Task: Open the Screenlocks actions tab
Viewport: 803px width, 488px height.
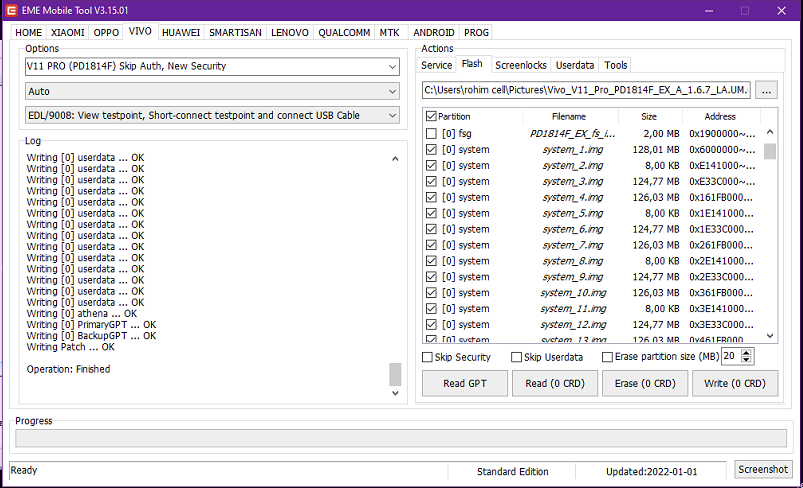Action: coord(520,65)
